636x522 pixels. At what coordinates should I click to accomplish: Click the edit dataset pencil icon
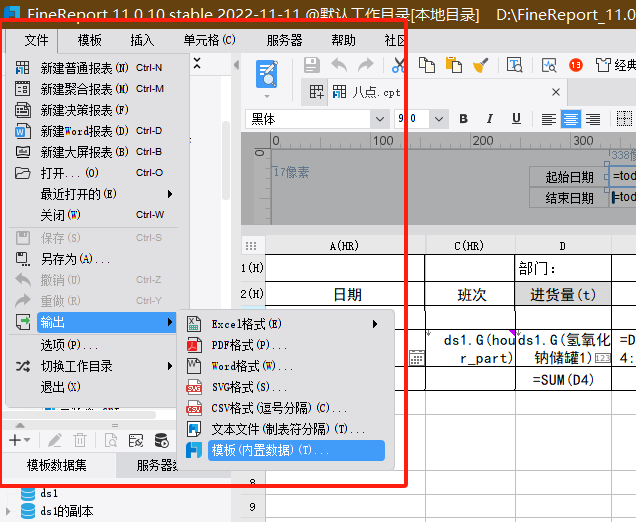coord(54,440)
